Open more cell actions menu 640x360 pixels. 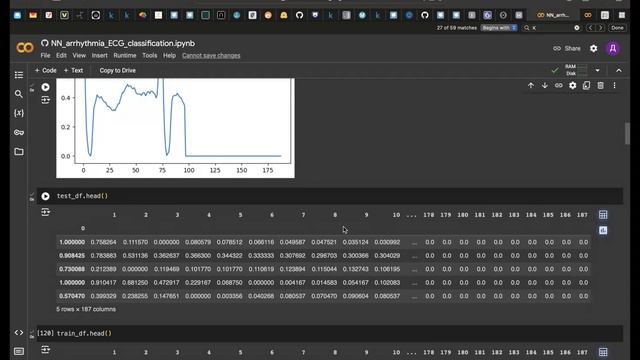click(x=614, y=85)
